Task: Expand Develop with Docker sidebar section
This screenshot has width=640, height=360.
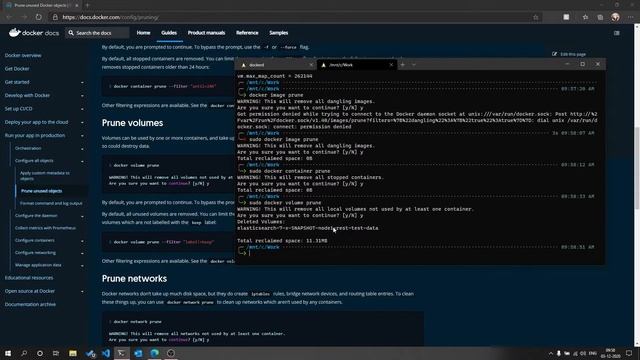Action: [x=82, y=96]
